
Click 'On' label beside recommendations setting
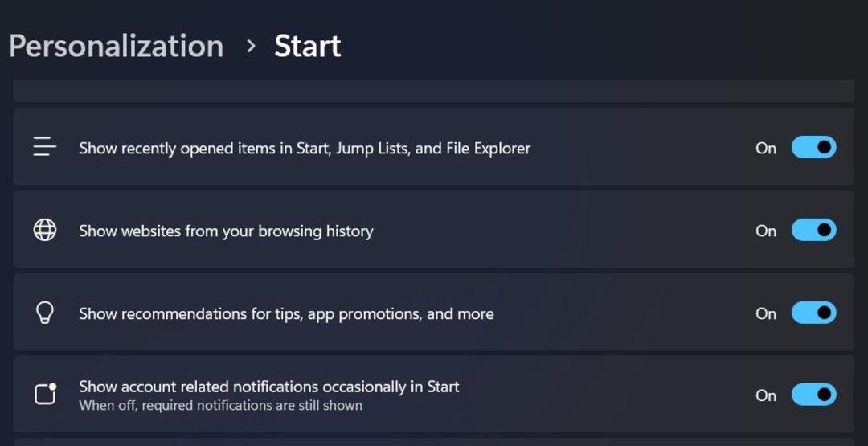[766, 313]
